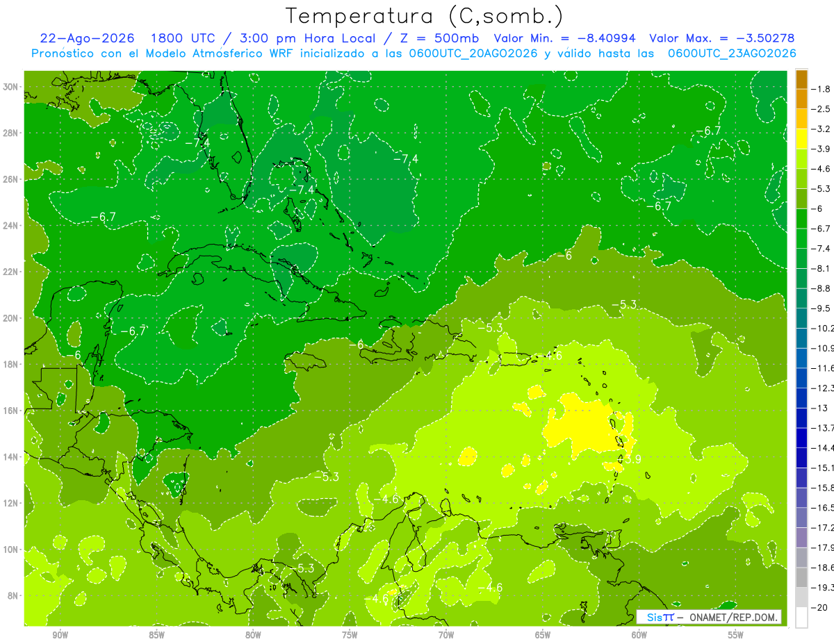
Task: Click the '30N' latitude label
Action: [12, 87]
